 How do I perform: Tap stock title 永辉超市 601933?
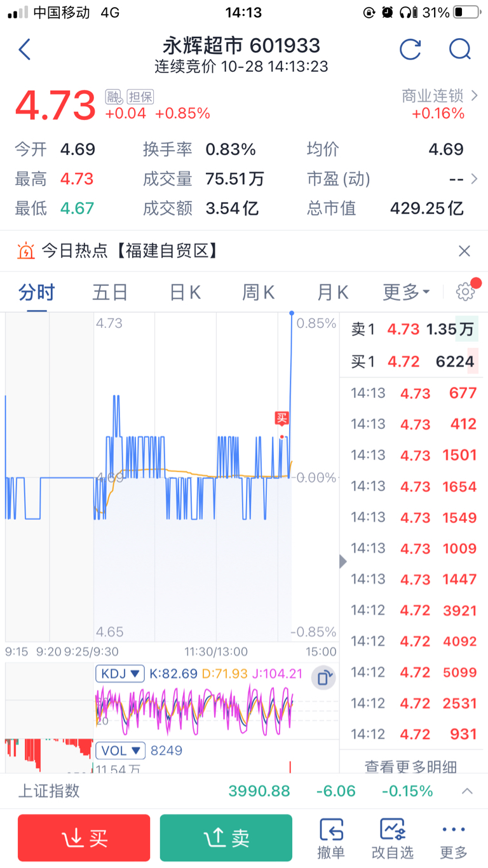coord(242,46)
